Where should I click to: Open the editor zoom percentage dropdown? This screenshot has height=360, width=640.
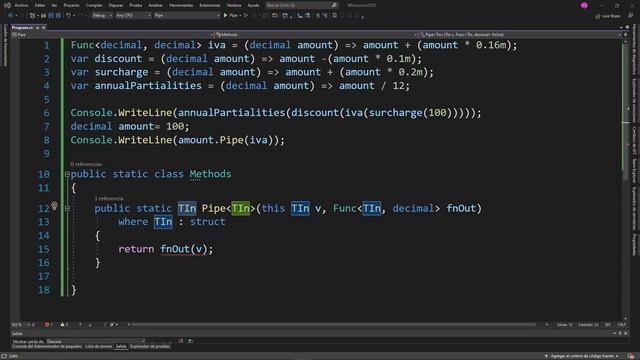pyautogui.click(x=20, y=325)
